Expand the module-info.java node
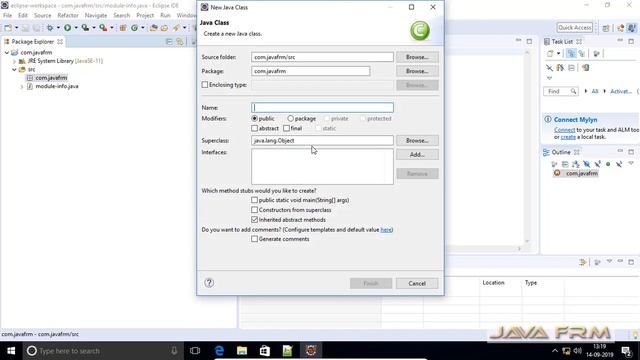 (22, 87)
